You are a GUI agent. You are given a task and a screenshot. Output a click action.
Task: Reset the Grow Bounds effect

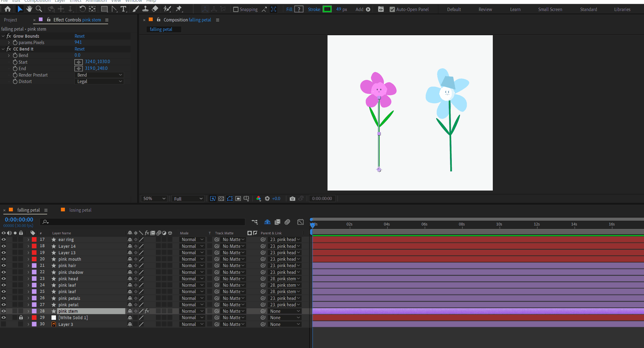80,36
